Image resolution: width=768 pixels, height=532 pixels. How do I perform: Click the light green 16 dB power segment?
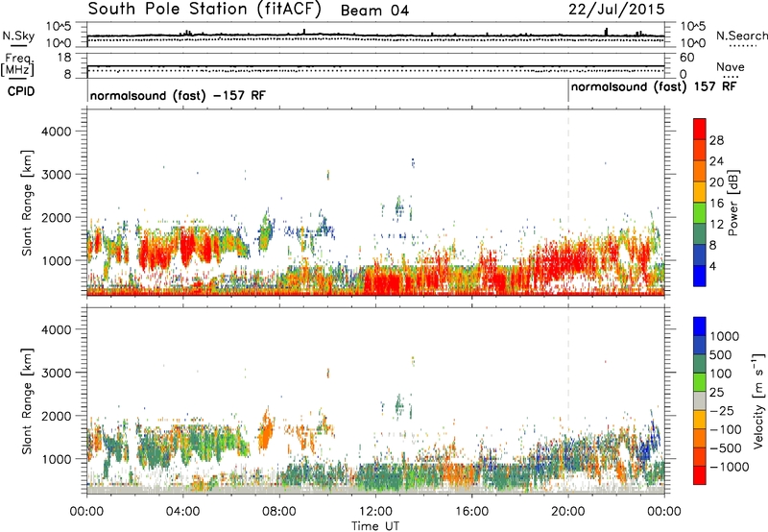(x=700, y=212)
